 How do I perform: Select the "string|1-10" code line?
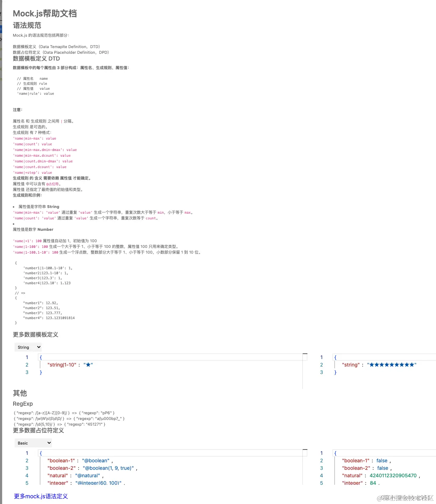click(x=61, y=364)
